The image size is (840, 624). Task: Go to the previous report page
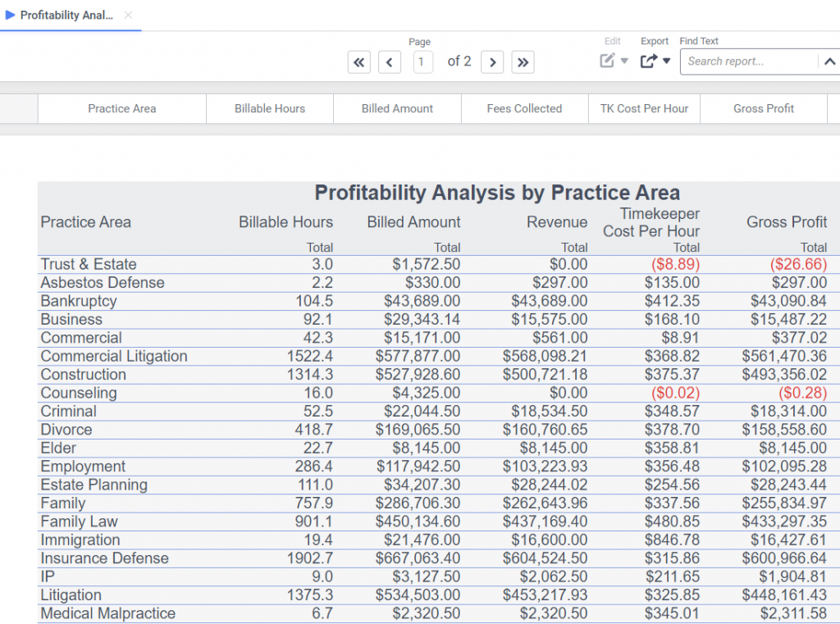coord(390,61)
